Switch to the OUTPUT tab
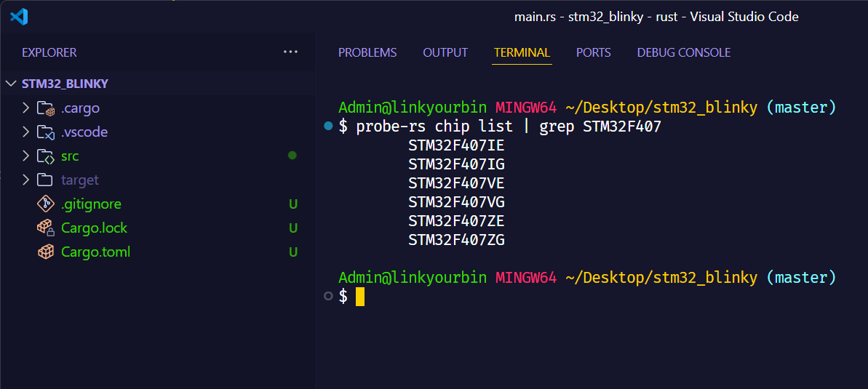 [x=445, y=52]
